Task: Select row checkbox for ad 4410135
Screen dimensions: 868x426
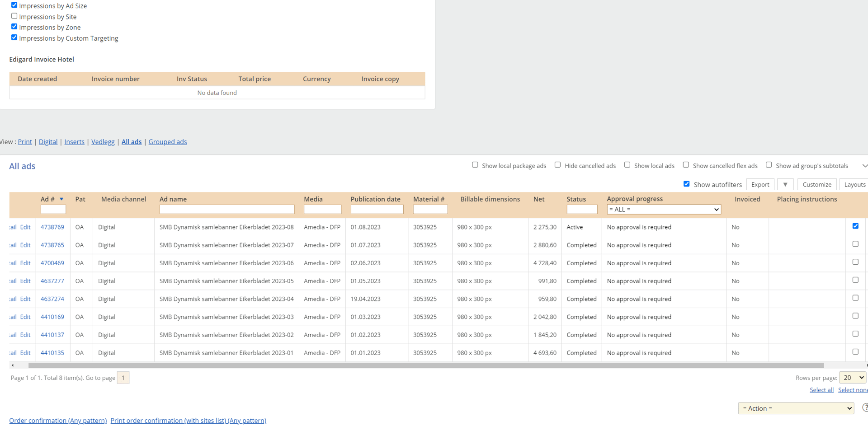Action: 855,352
